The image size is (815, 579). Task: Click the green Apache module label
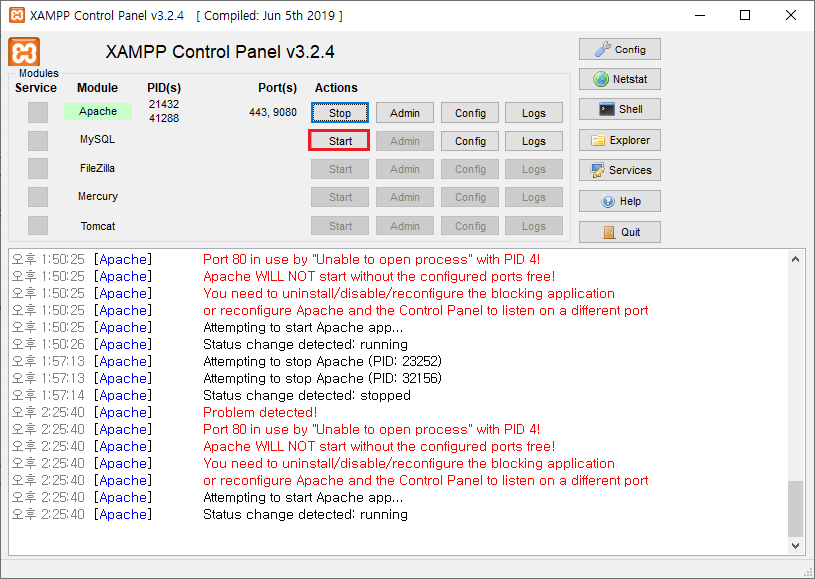pyautogui.click(x=98, y=111)
